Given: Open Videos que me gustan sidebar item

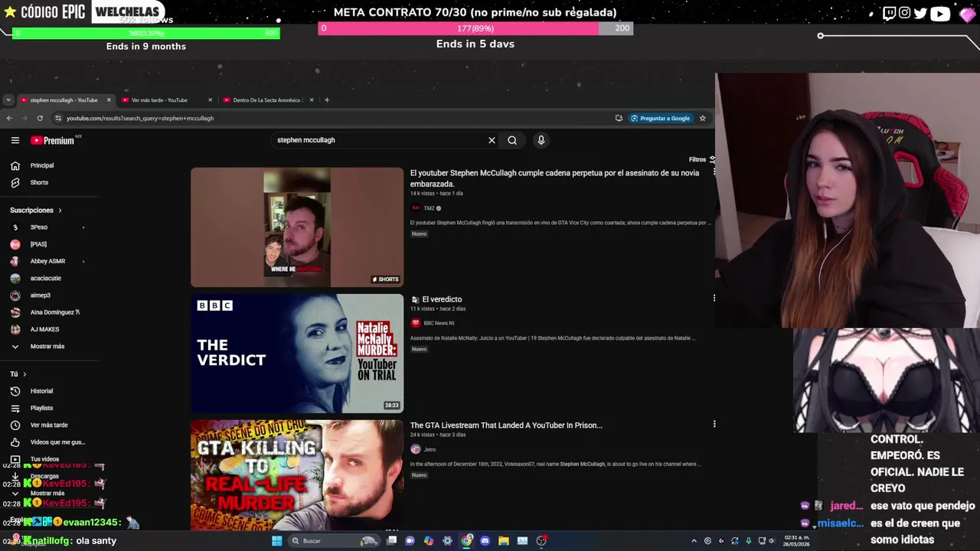Looking at the screenshot, I should point(57,442).
